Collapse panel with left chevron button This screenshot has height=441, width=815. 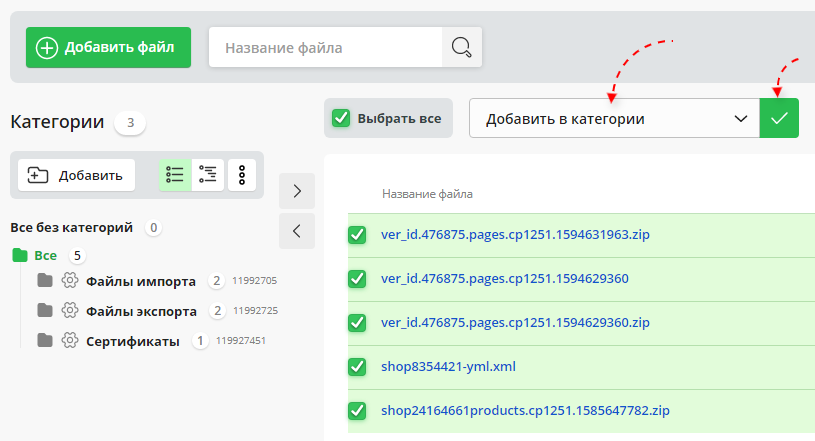pos(296,231)
